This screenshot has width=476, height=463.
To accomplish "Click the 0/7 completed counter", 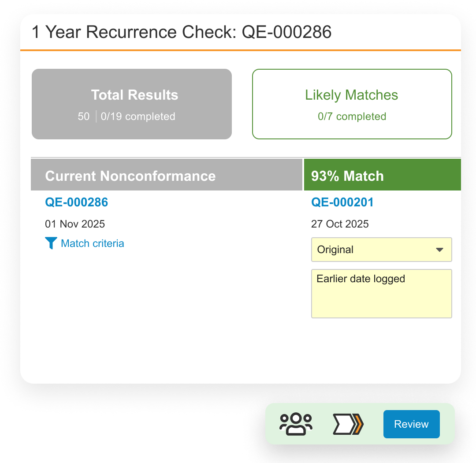I will point(352,116).
